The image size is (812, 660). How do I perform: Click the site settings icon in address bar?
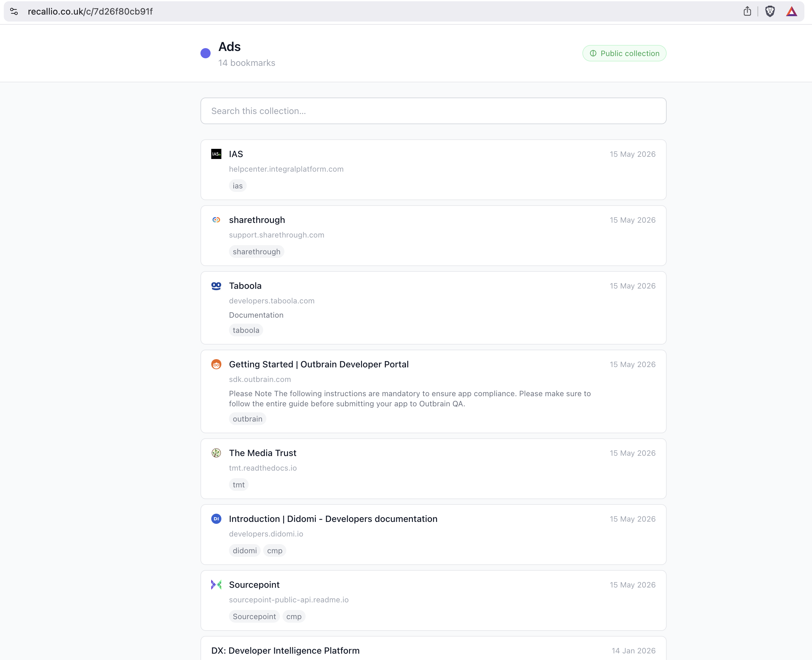pyautogui.click(x=14, y=11)
